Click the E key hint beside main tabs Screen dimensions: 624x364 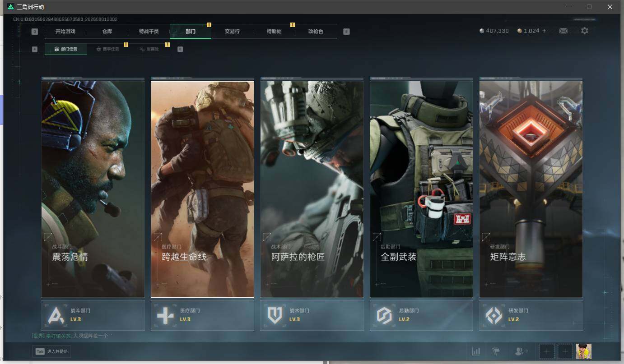[x=346, y=32]
